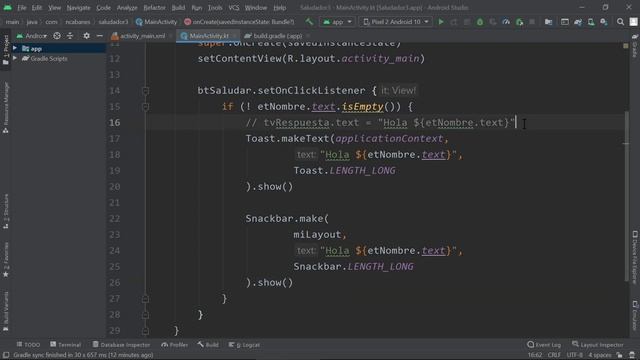Click the user avatar icon at top right
640x360 pixels.
point(633,22)
